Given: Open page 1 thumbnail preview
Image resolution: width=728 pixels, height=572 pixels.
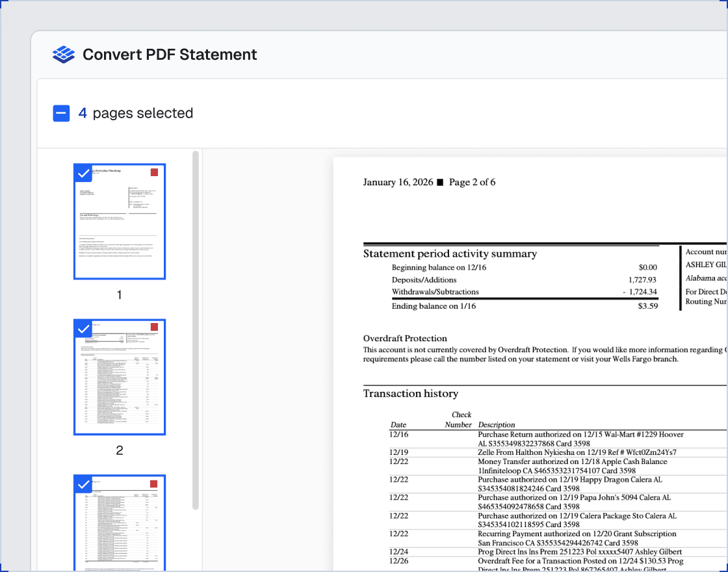Looking at the screenshot, I should (120, 222).
